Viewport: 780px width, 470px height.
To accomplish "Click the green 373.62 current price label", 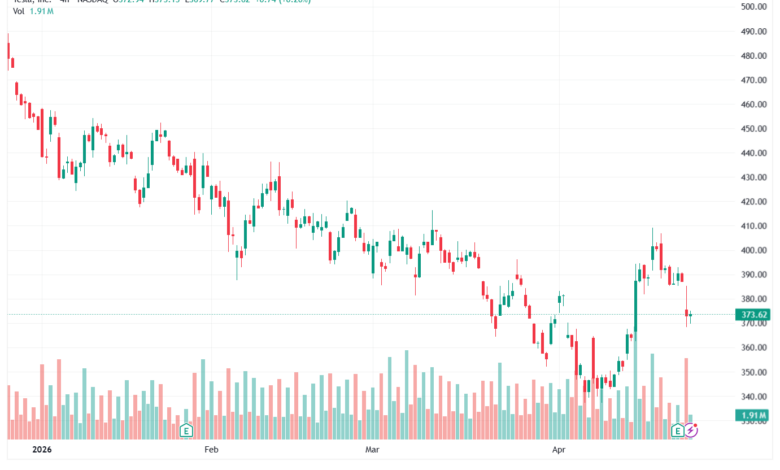I will point(753,314).
